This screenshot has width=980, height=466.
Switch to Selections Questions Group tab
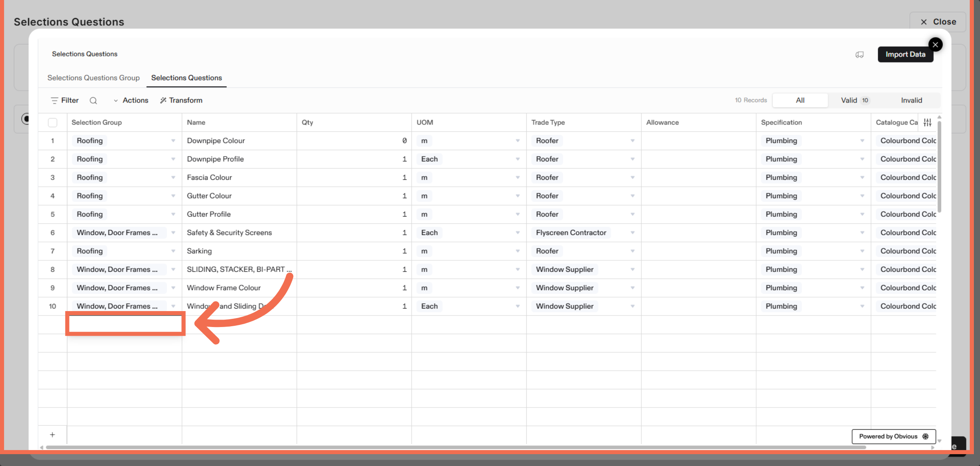[x=94, y=78]
